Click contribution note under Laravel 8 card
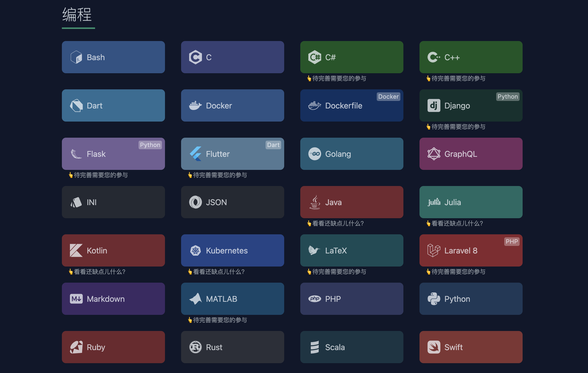The image size is (588, 373). click(456, 272)
